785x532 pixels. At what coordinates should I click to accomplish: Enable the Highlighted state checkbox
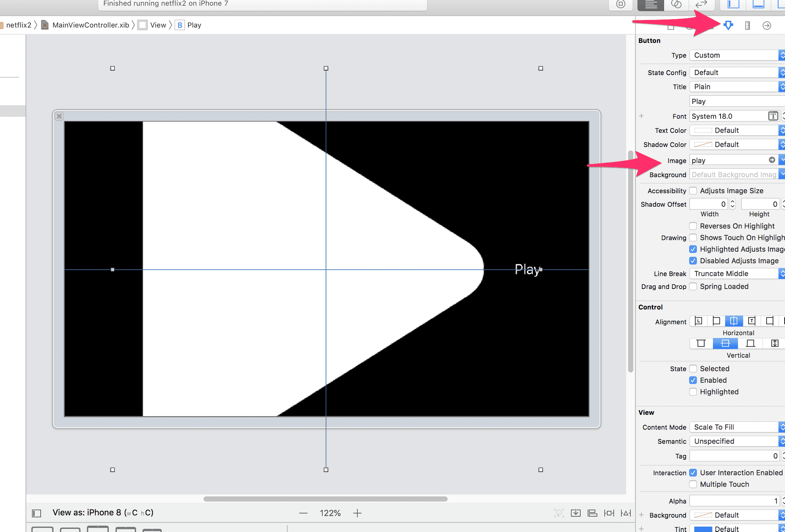tap(692, 392)
